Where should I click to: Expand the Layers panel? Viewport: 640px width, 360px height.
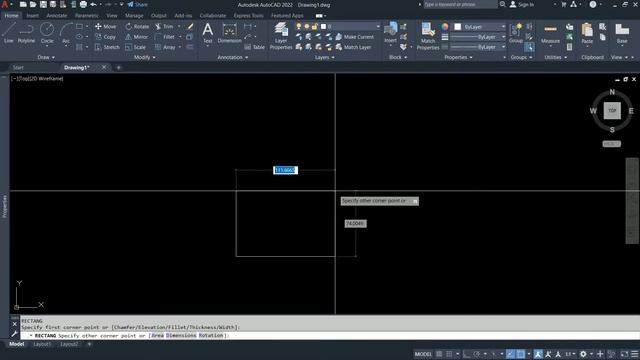tap(325, 58)
